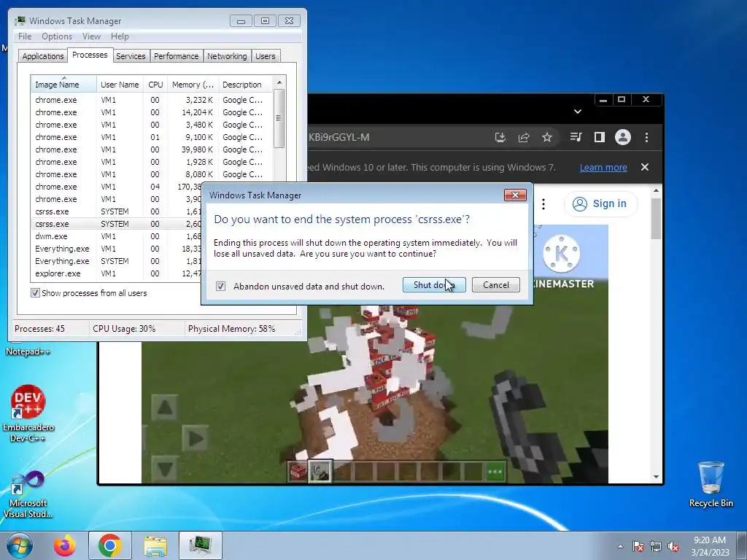Dismiss the Windows 10 warning infobar

click(645, 167)
